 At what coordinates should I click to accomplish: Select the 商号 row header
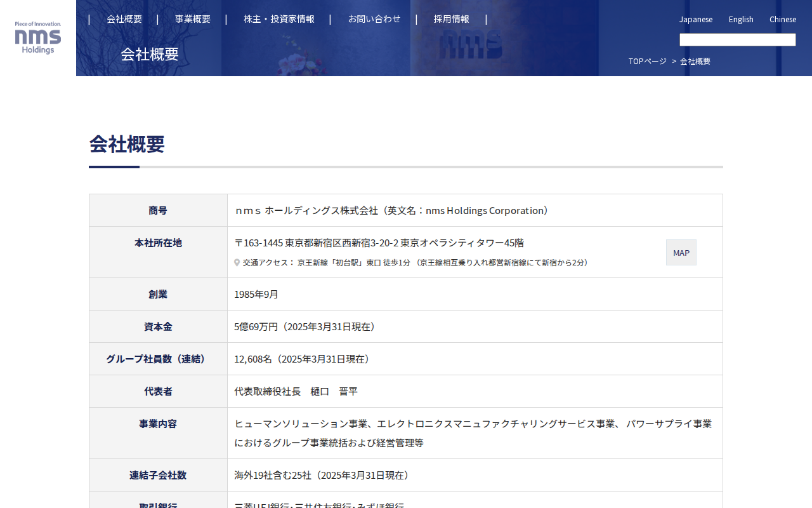pyautogui.click(x=158, y=210)
